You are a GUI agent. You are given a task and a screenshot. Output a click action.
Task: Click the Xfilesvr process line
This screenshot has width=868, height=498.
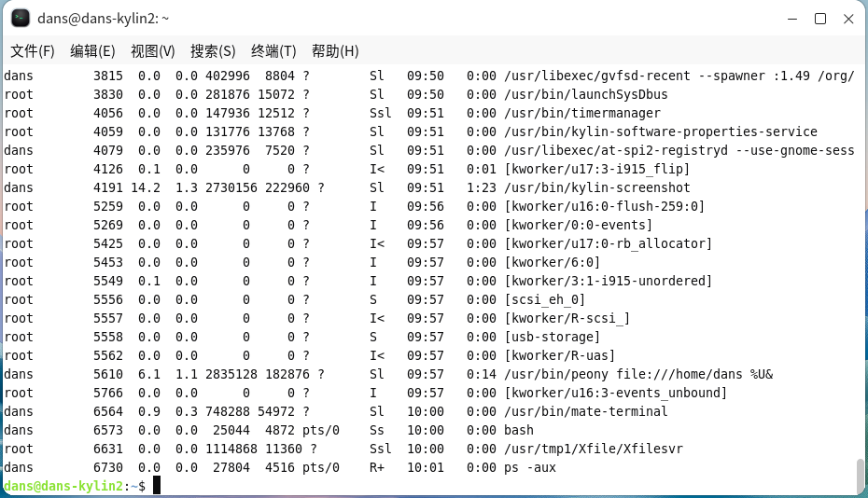click(x=593, y=449)
